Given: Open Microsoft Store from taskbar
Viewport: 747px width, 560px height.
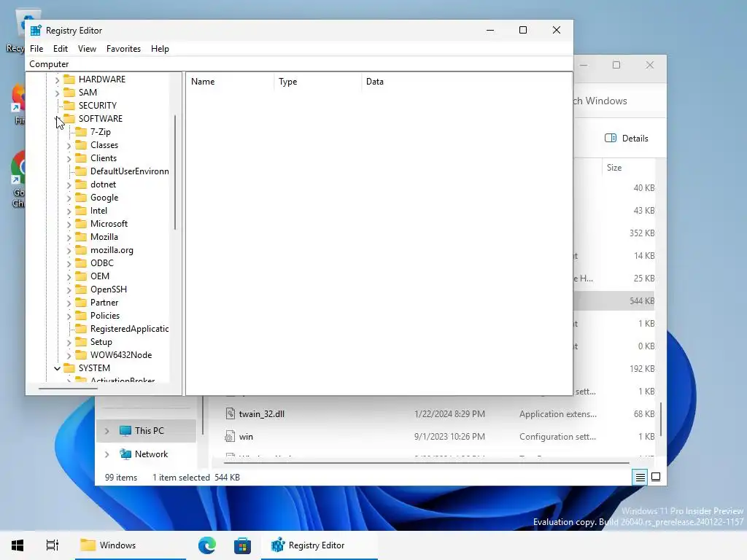Looking at the screenshot, I should [242, 545].
